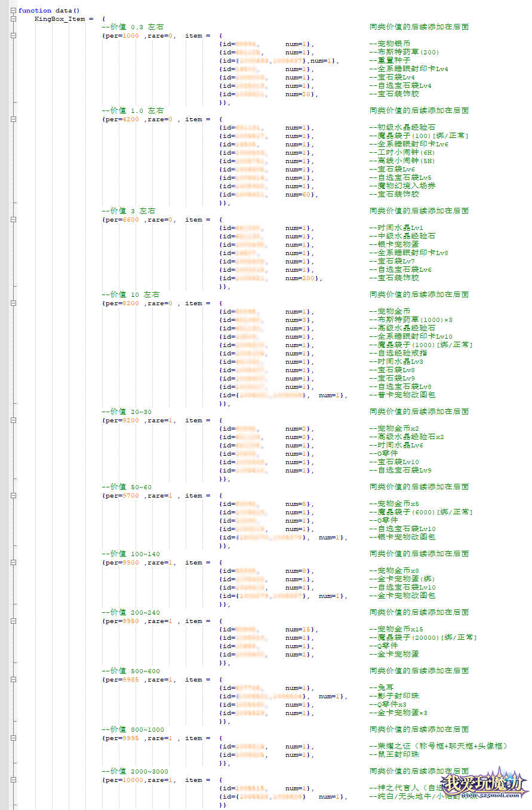This screenshot has width=532, height=810.
Task: Collapse the per=10000 block fold marker
Action: tap(13, 780)
